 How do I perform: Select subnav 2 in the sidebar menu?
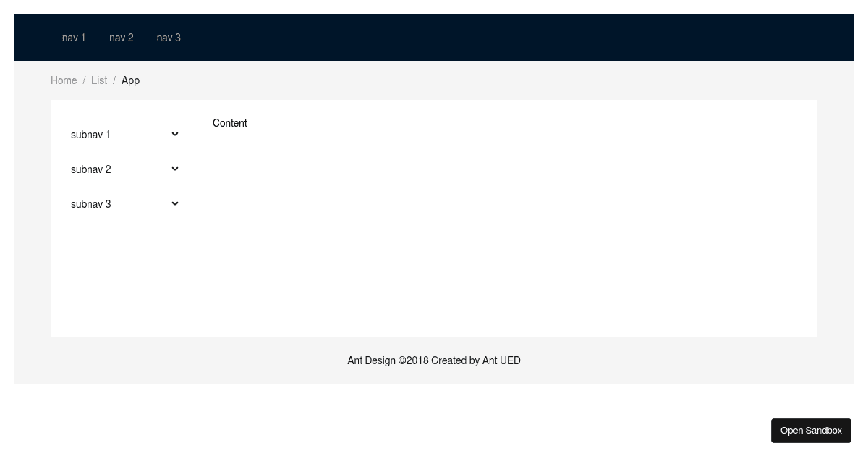tap(90, 169)
